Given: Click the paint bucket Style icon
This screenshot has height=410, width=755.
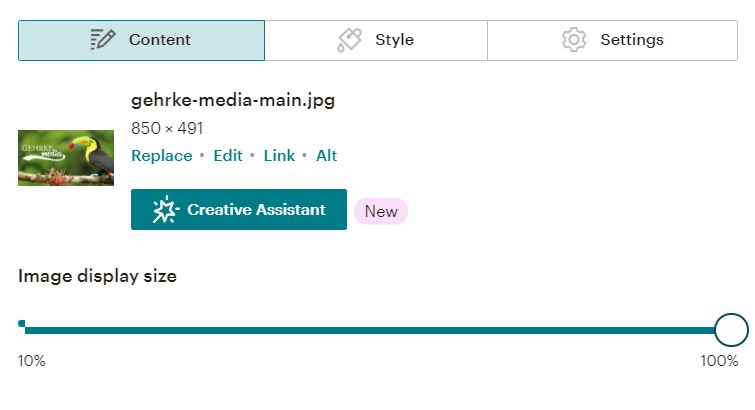Looking at the screenshot, I should tap(349, 40).
